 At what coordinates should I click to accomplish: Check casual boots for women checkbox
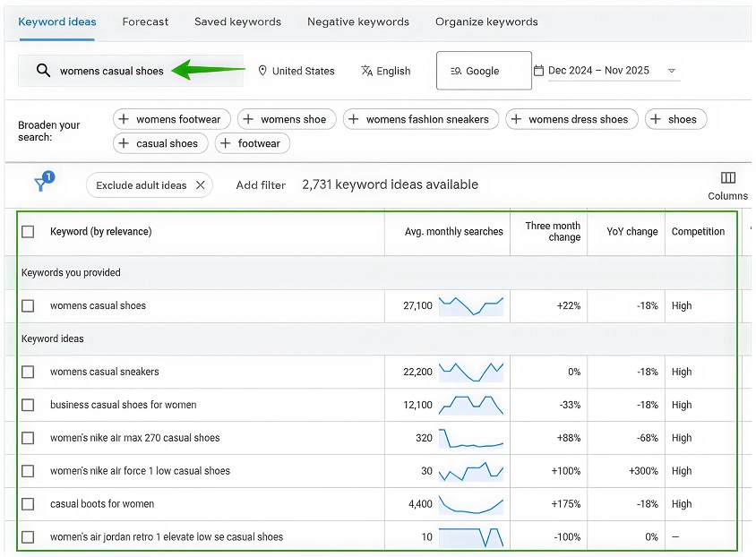28,504
